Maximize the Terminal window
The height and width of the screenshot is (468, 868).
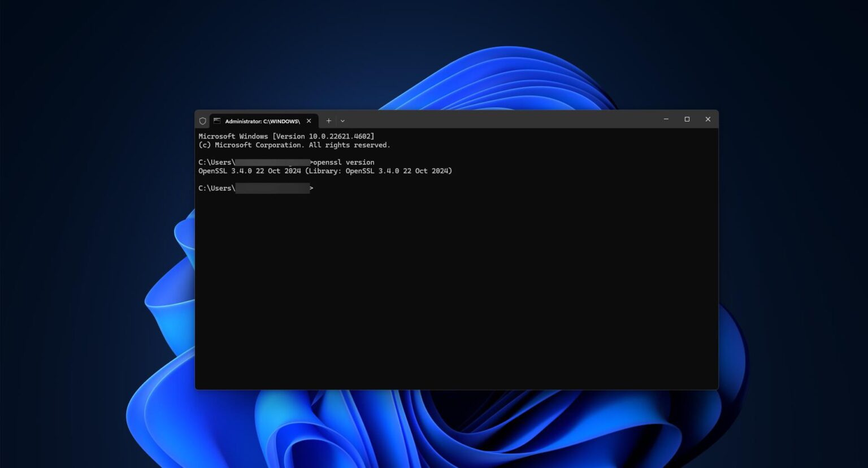pyautogui.click(x=687, y=119)
